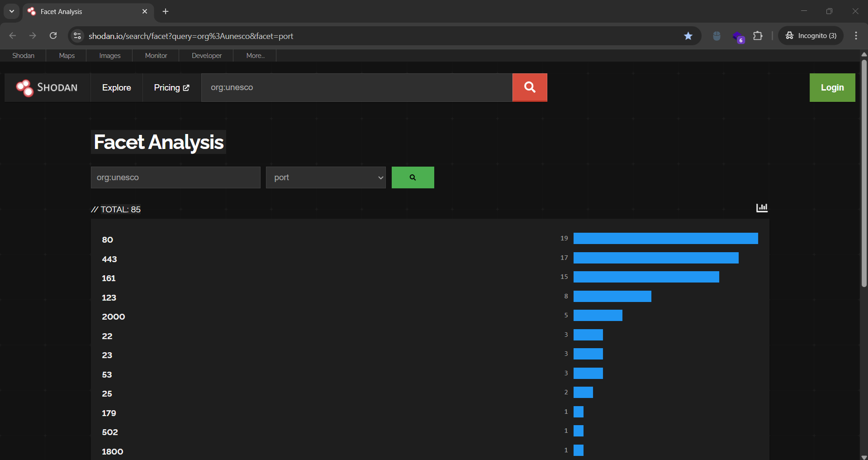This screenshot has width=868, height=460.
Task: Expand the tab search chevron
Action: click(x=12, y=11)
